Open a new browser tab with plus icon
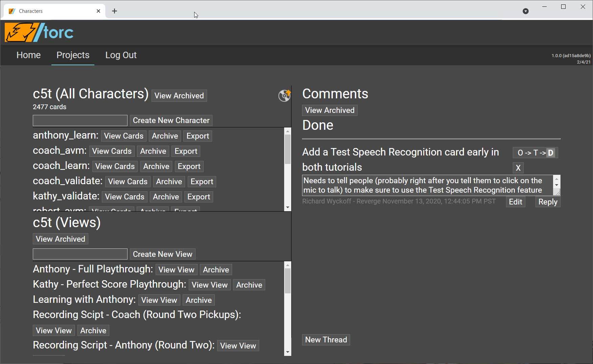 pos(114,11)
